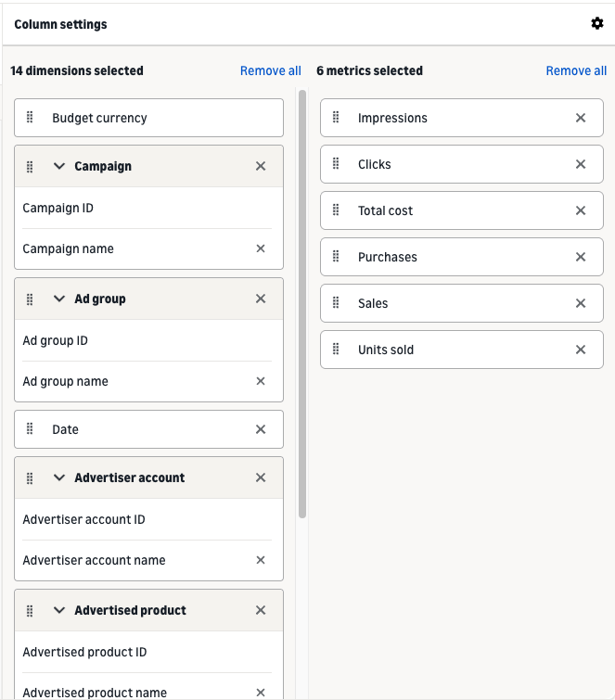
Task: Remove all selected dimensions
Action: click(x=271, y=70)
